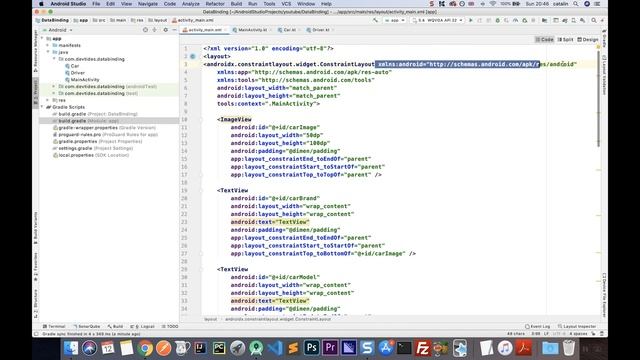Open Premiere Pro from the dock
The image size is (640, 360).
point(330,348)
